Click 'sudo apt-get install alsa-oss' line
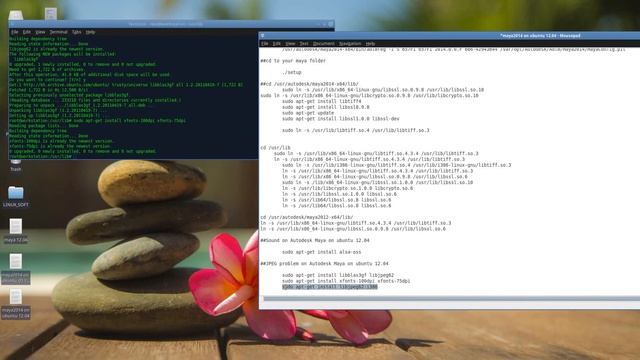This screenshot has height=360, width=640. point(322,252)
